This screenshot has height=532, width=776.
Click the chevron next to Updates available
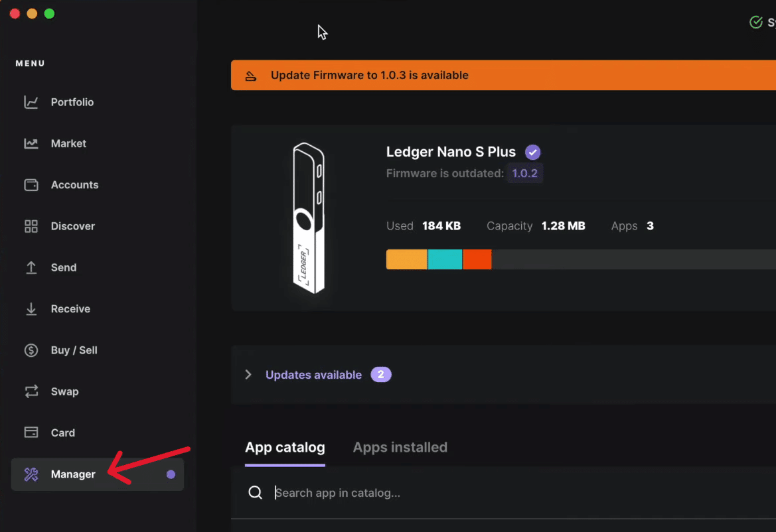pyautogui.click(x=248, y=374)
